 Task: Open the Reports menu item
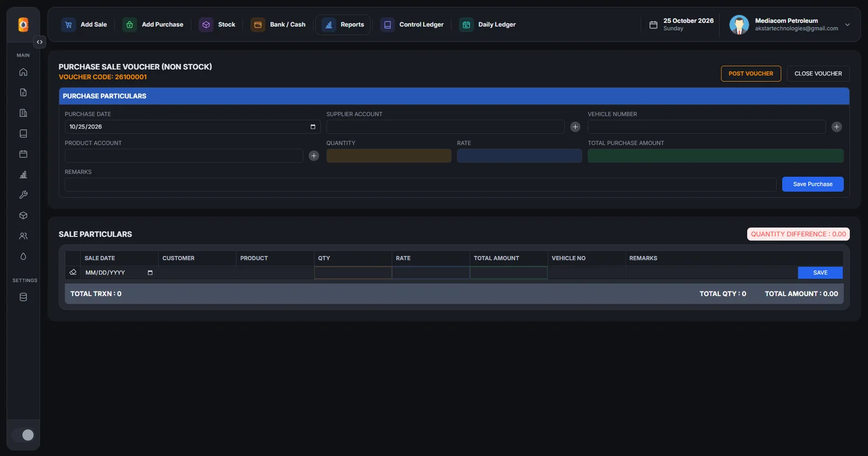(343, 24)
